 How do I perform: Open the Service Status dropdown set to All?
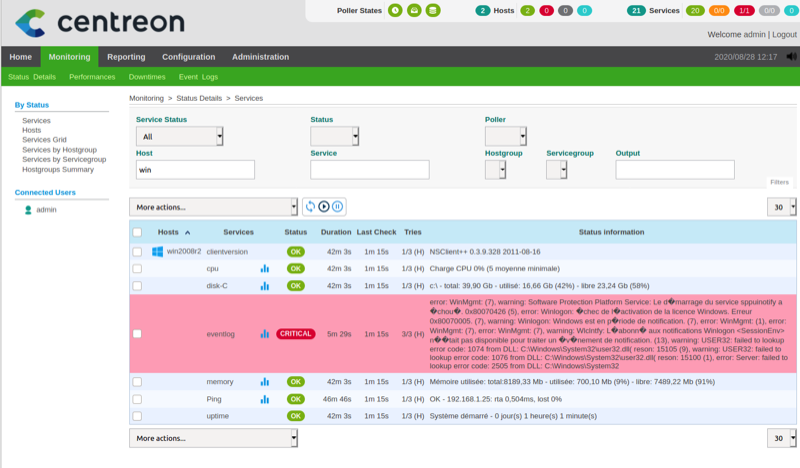tap(180, 136)
